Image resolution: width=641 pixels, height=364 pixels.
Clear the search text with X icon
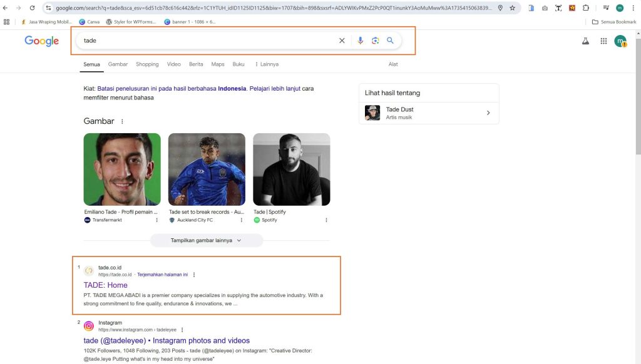(342, 41)
